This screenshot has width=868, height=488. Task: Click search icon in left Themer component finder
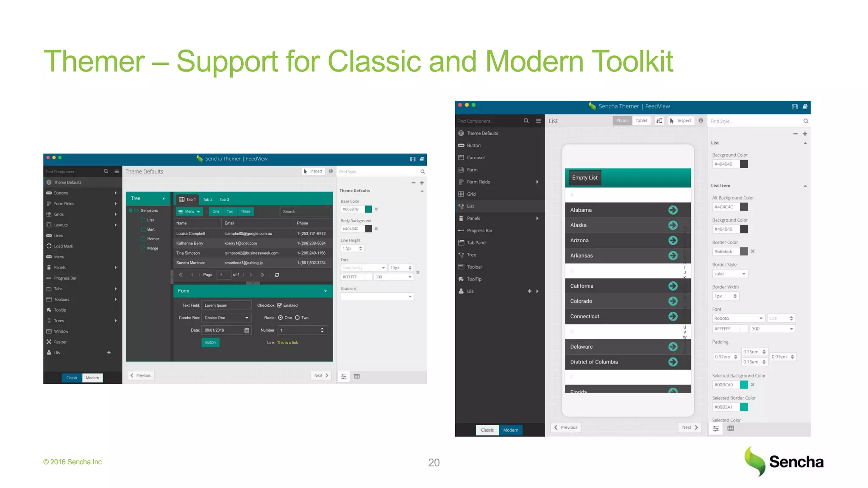click(106, 172)
